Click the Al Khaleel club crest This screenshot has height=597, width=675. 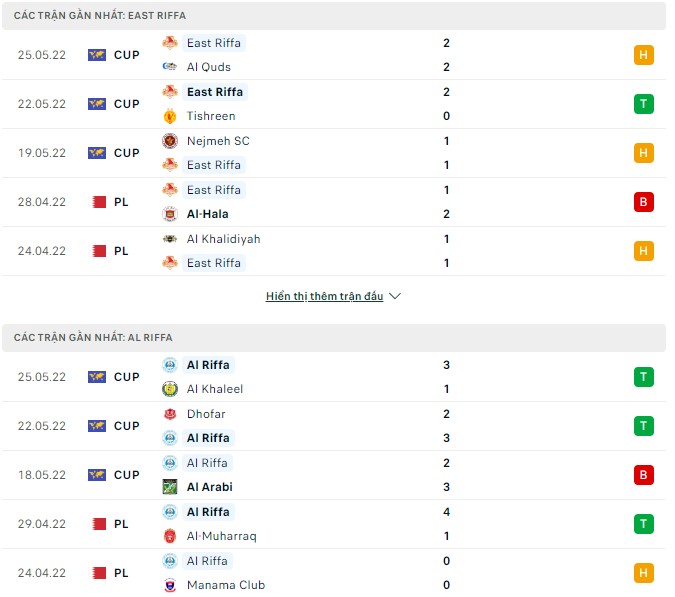pyautogui.click(x=170, y=389)
